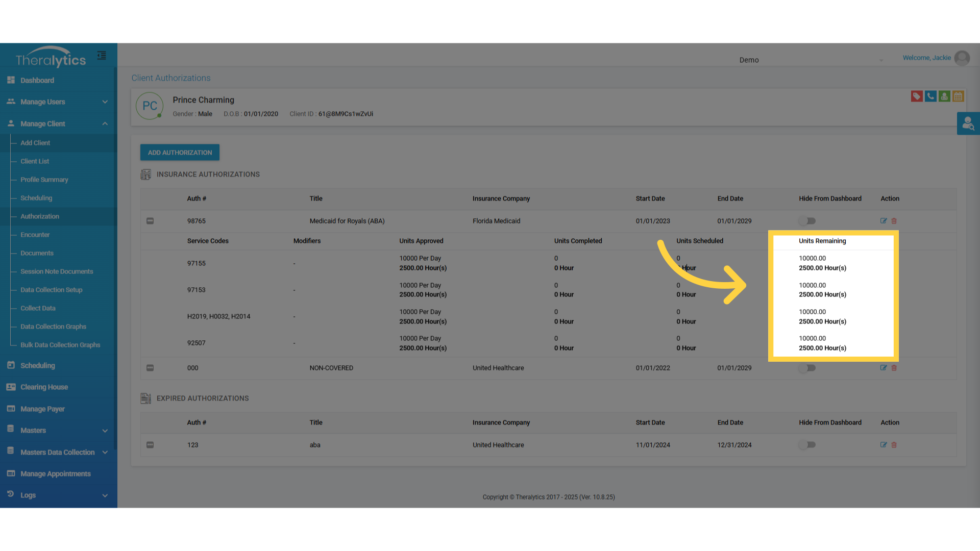Open the Dashboard link
Screen dimensions: 980x551
coord(37,81)
